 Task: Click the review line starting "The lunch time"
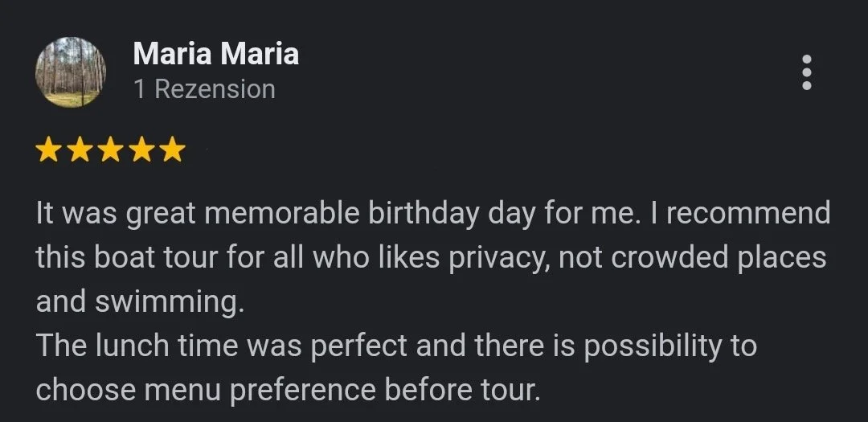click(395, 346)
